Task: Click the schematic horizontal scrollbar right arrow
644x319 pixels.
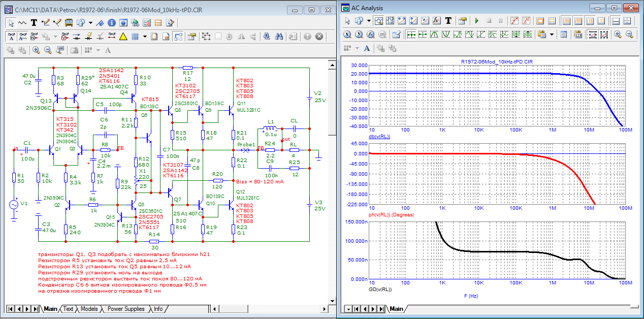Action: pyautogui.click(x=325, y=309)
